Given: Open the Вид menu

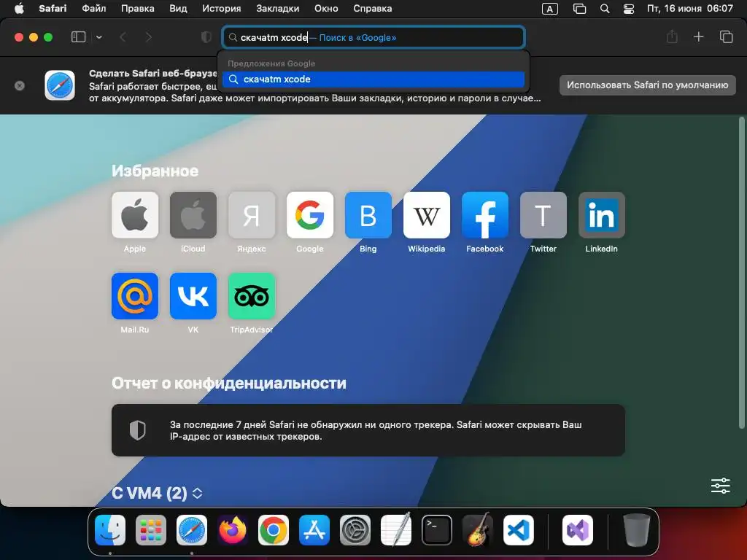Looking at the screenshot, I should click(178, 9).
